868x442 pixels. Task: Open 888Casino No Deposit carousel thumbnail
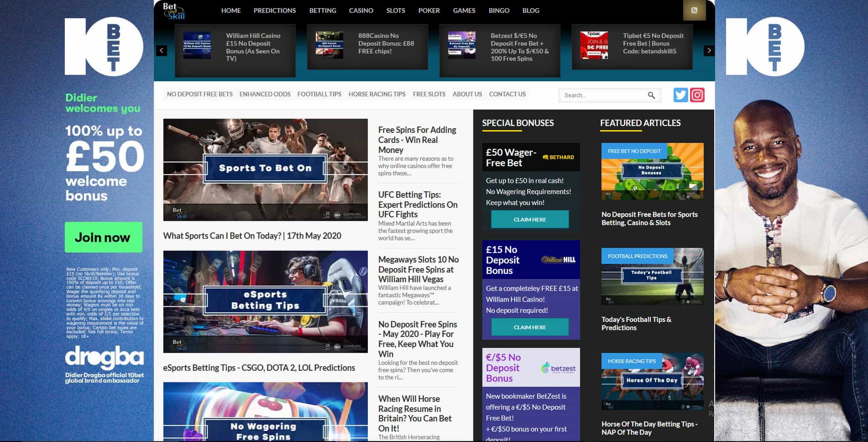[329, 45]
